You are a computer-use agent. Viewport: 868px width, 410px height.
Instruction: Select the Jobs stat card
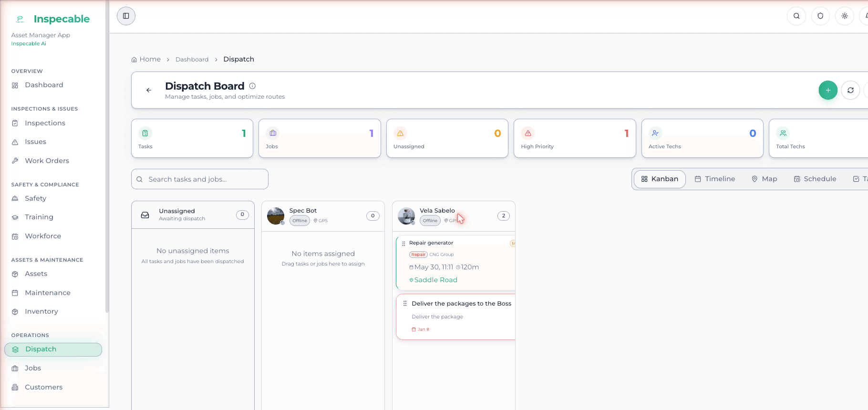320,138
